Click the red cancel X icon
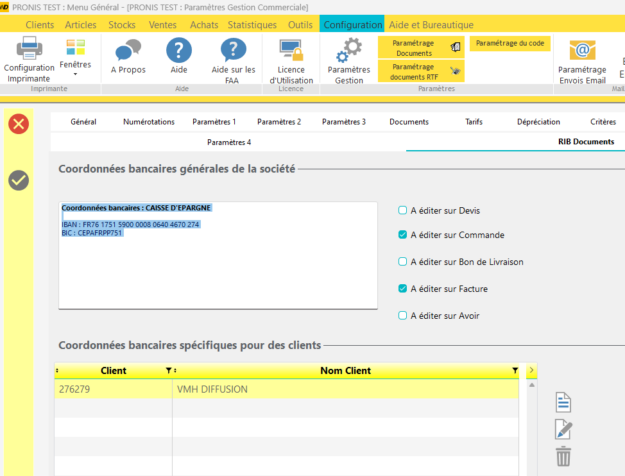The image size is (625, 476). point(19,123)
